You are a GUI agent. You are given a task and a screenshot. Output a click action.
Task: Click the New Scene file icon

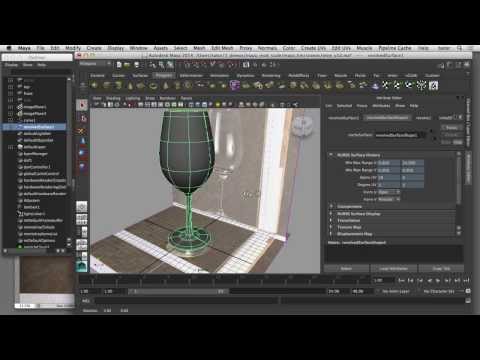119,65
